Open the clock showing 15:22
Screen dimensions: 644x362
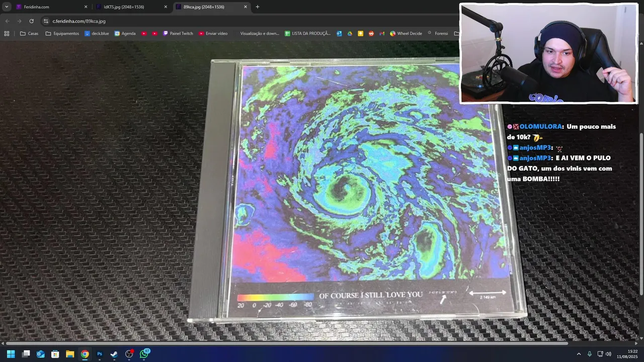point(628,354)
